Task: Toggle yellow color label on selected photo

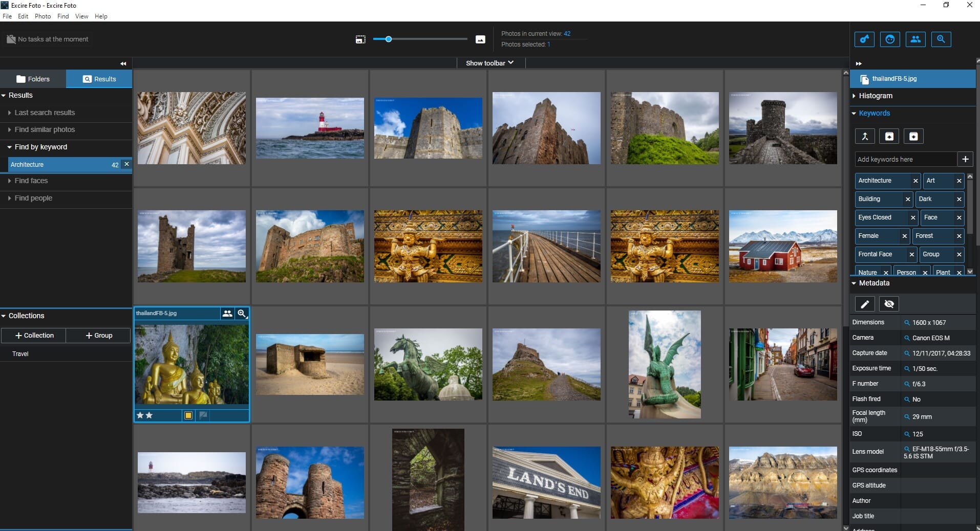Action: pyautogui.click(x=188, y=415)
